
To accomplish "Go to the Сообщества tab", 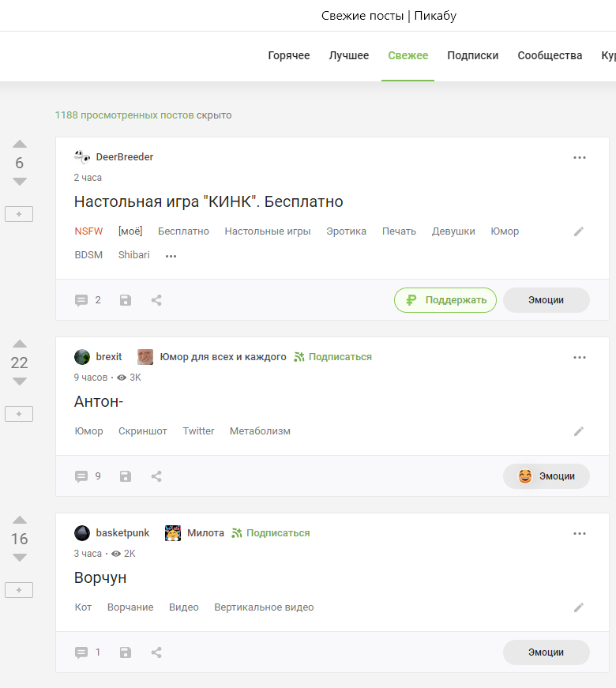I will [550, 55].
